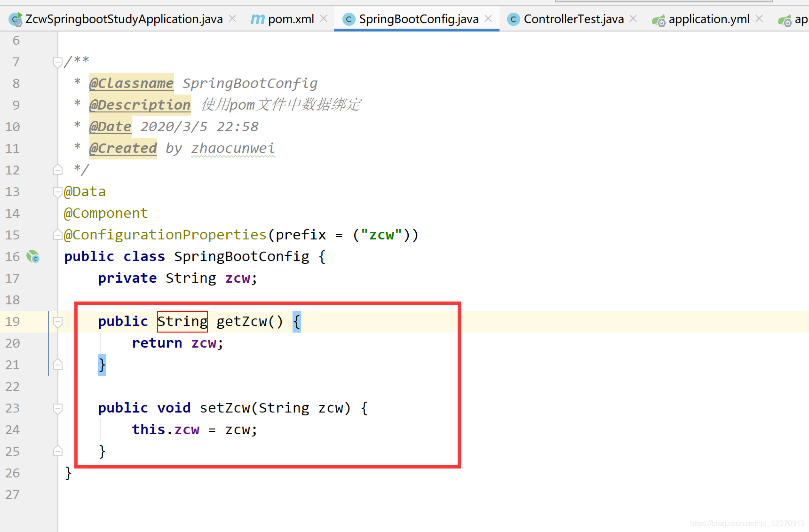This screenshot has height=532, width=809.
Task: Close the SpringBootConfig.java tab
Action: (x=488, y=19)
